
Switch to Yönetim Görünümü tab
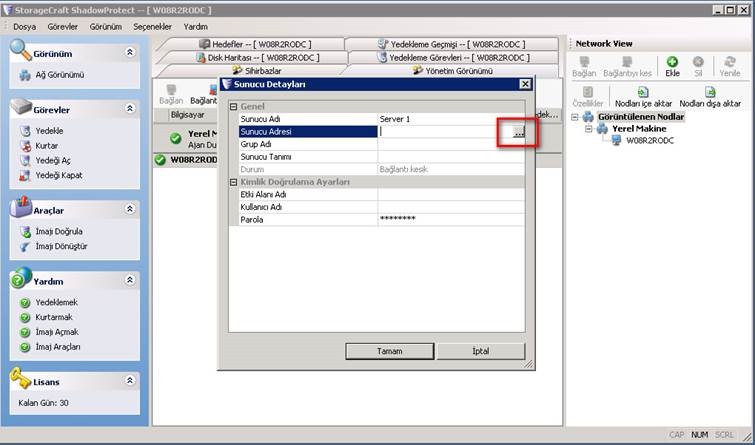click(453, 71)
